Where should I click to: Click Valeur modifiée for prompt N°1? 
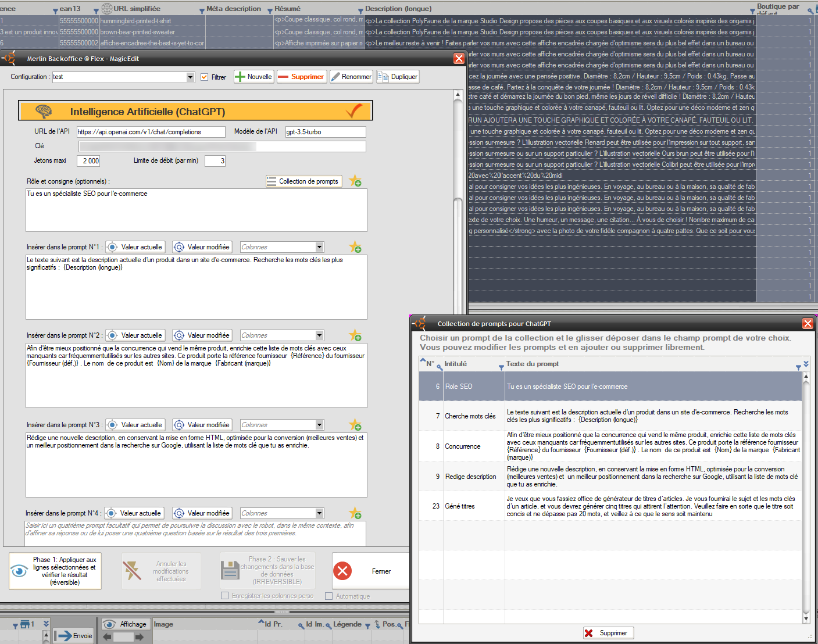[202, 247]
